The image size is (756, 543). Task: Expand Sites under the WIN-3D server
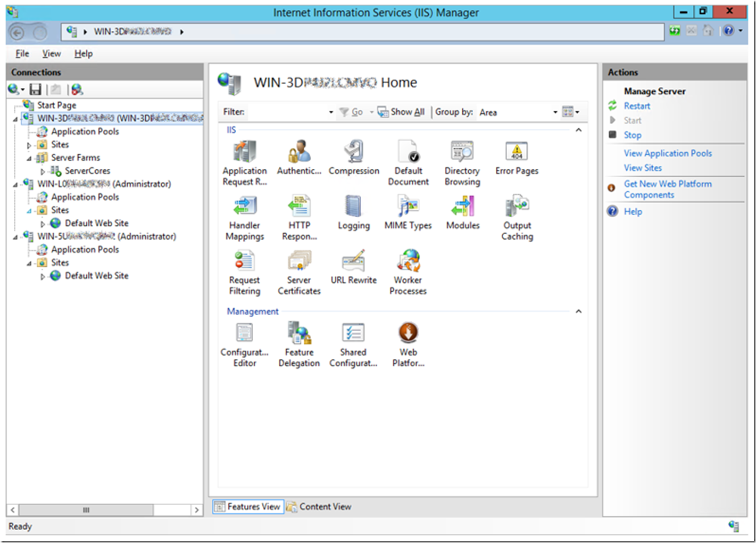coord(29,145)
